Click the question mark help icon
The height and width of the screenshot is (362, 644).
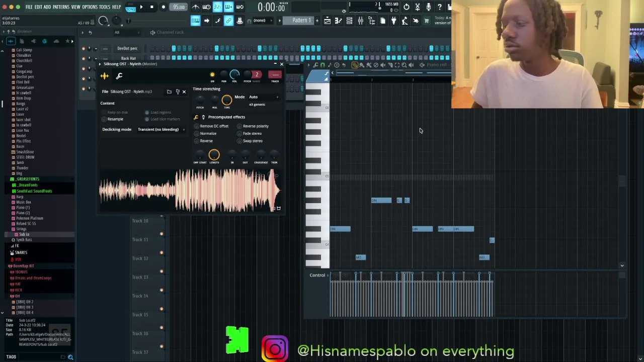(439, 7)
